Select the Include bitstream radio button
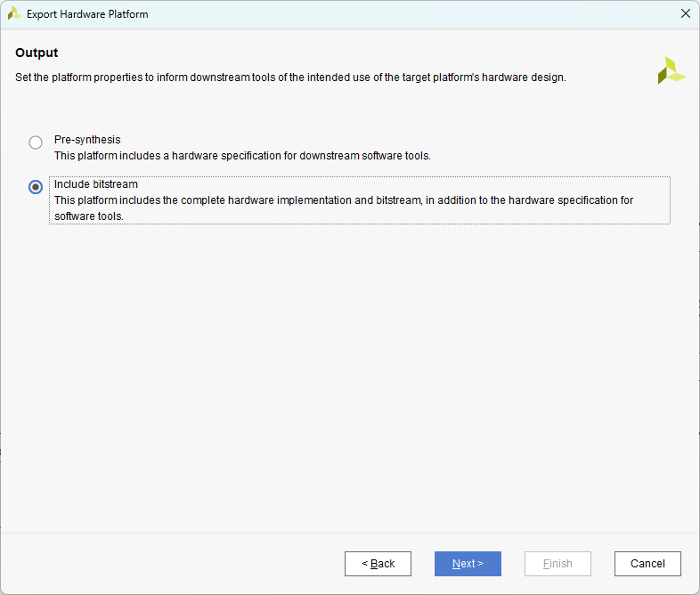The image size is (700, 595). (x=36, y=187)
